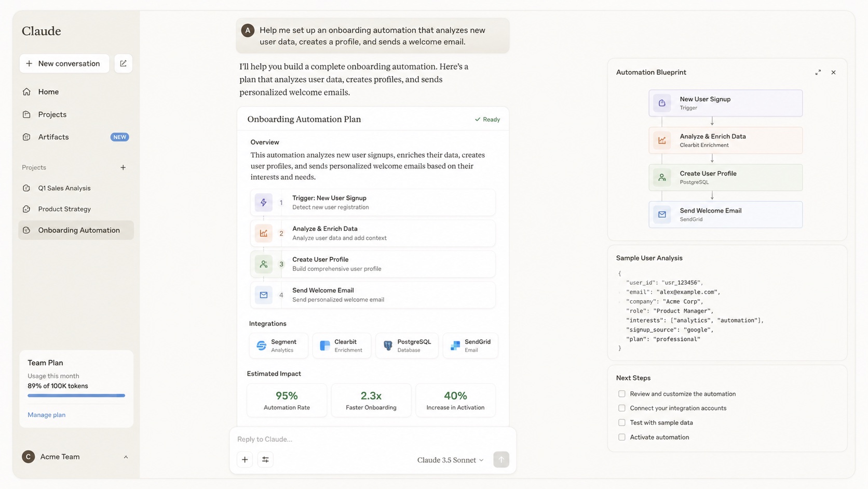Image resolution: width=868 pixels, height=489 pixels.
Task: Expand the Acme Team account menu
Action: click(x=126, y=457)
